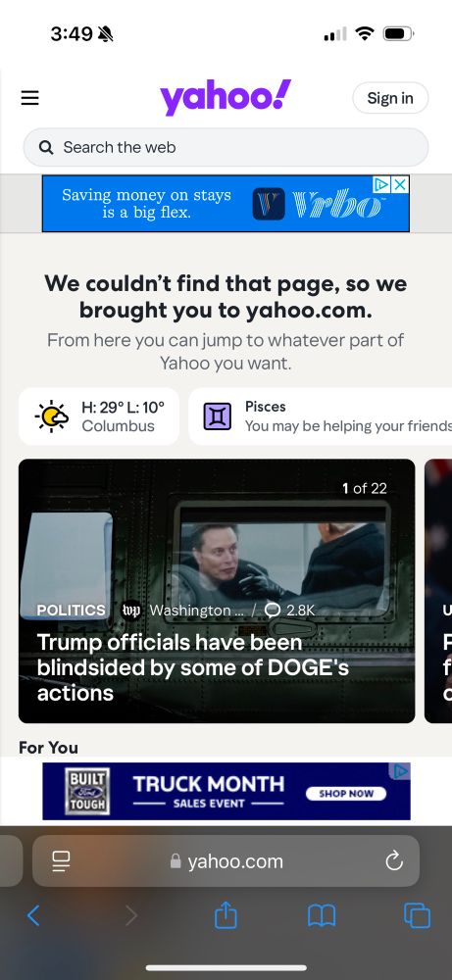452x980 pixels.
Task: Close the Vrbo ad with X
Action: point(400,184)
